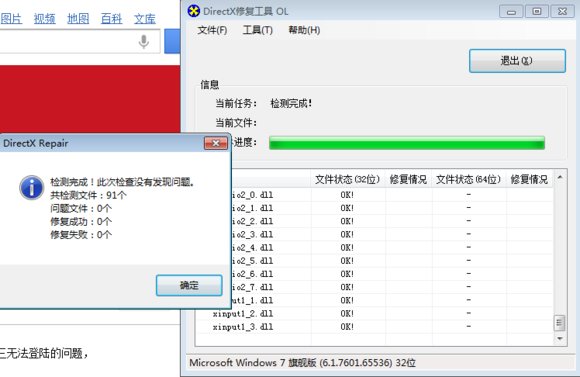Click the microphone voice search icon
Viewport: 580px width, 377px height.
tap(144, 41)
